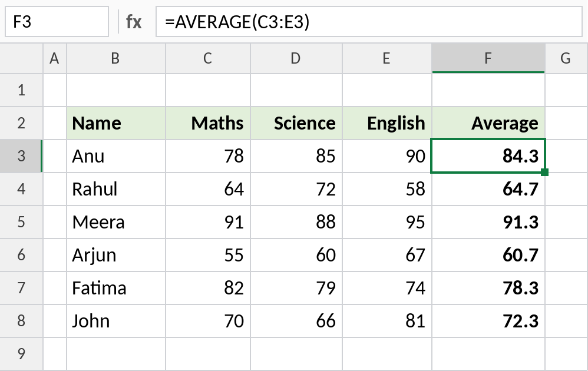Click John's Maths score 70
This screenshot has height=371, width=588.
pyautogui.click(x=208, y=321)
